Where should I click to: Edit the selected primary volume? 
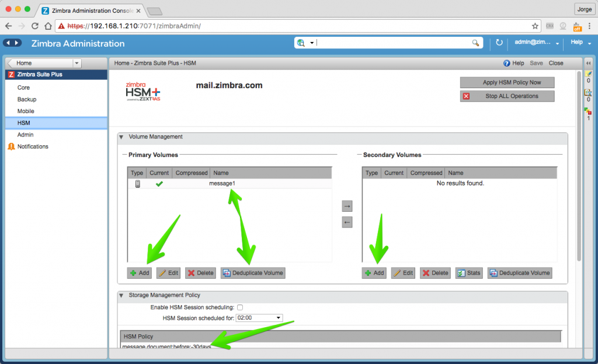point(169,273)
